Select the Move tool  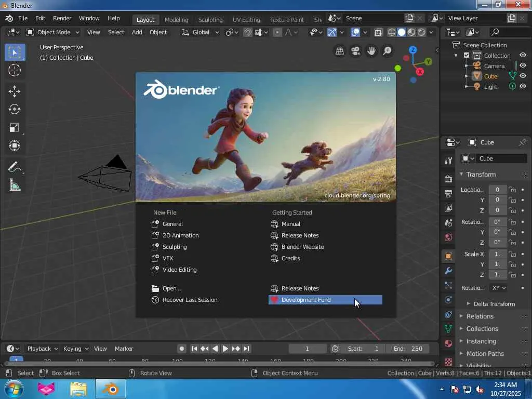tap(15, 91)
